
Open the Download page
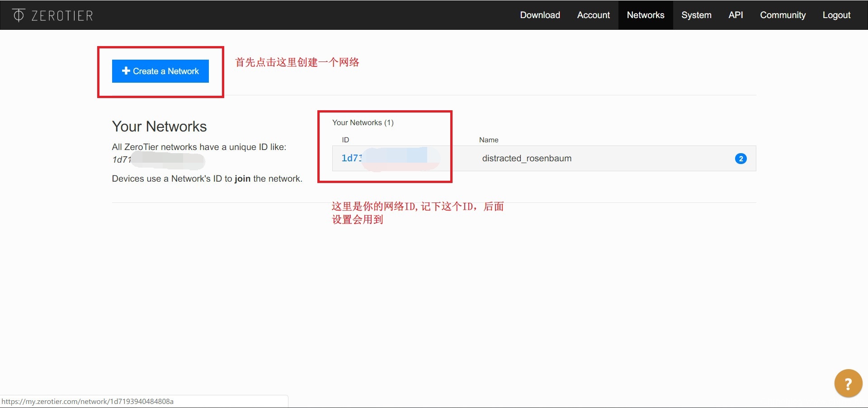(x=540, y=15)
